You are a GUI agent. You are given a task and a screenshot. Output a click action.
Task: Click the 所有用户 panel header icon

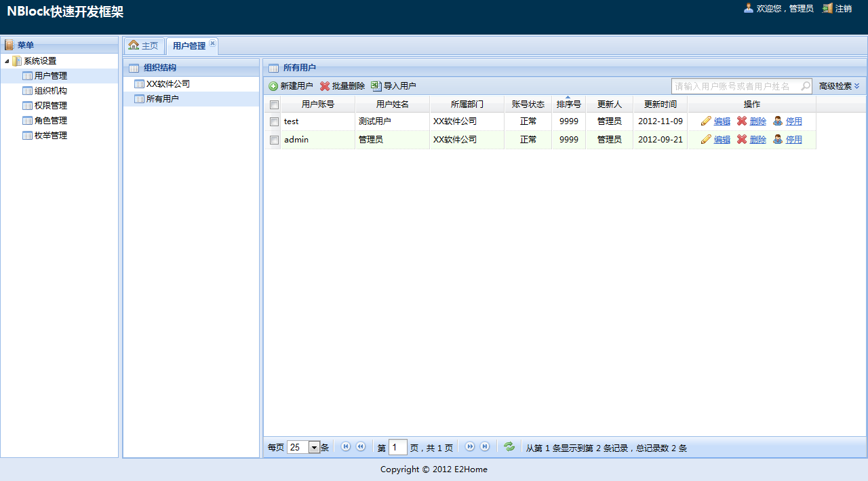point(273,68)
